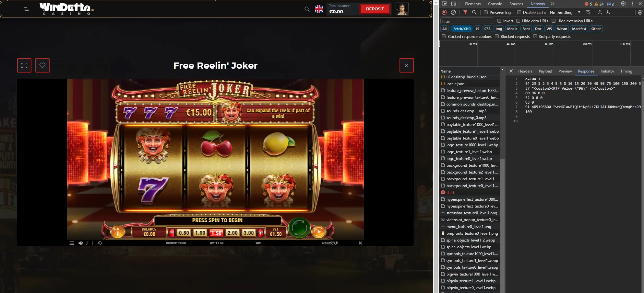Open game help question mark

(92, 243)
